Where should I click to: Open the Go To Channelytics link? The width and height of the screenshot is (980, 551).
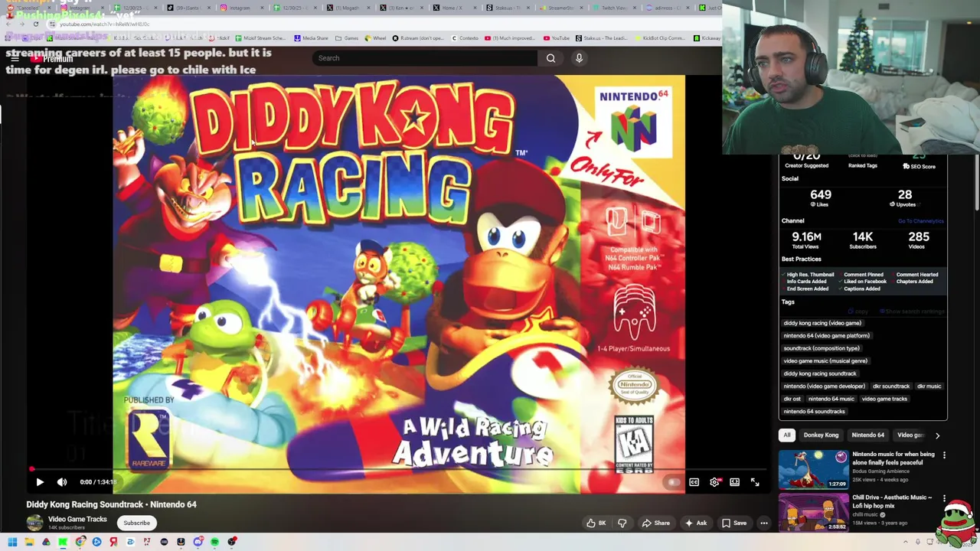click(921, 221)
